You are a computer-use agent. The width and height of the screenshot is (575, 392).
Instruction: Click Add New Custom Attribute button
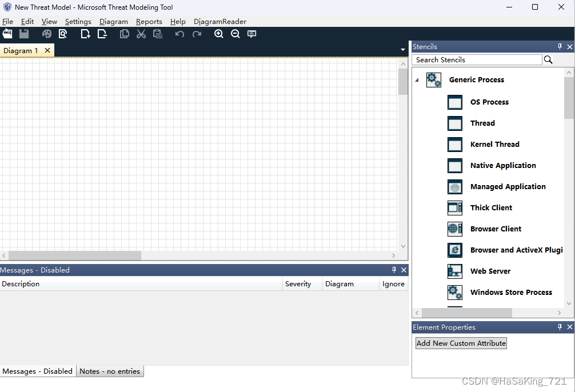(461, 343)
